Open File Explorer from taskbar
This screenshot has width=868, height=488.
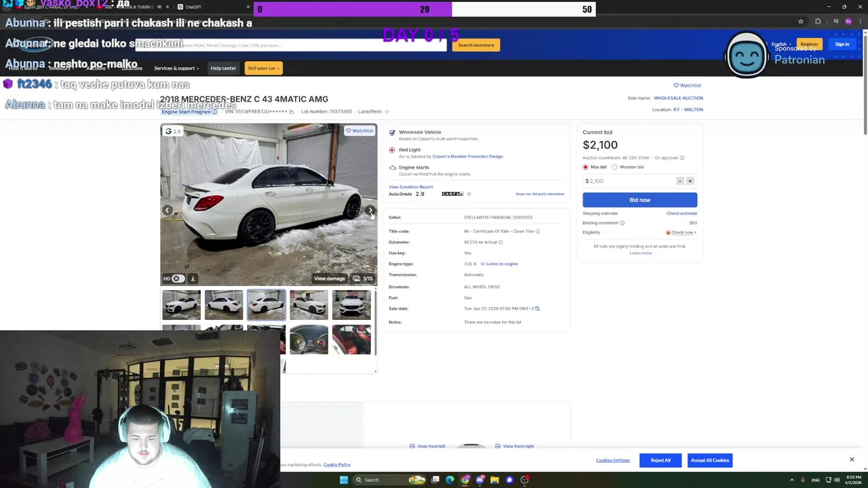(x=494, y=480)
